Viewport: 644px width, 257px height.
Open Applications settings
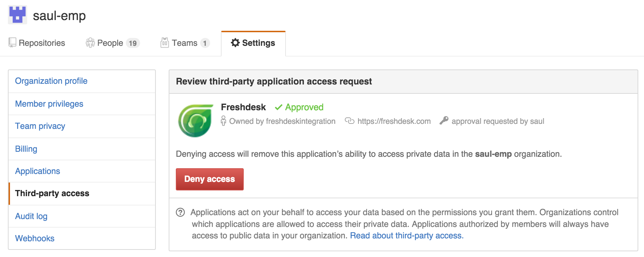tap(82, 171)
